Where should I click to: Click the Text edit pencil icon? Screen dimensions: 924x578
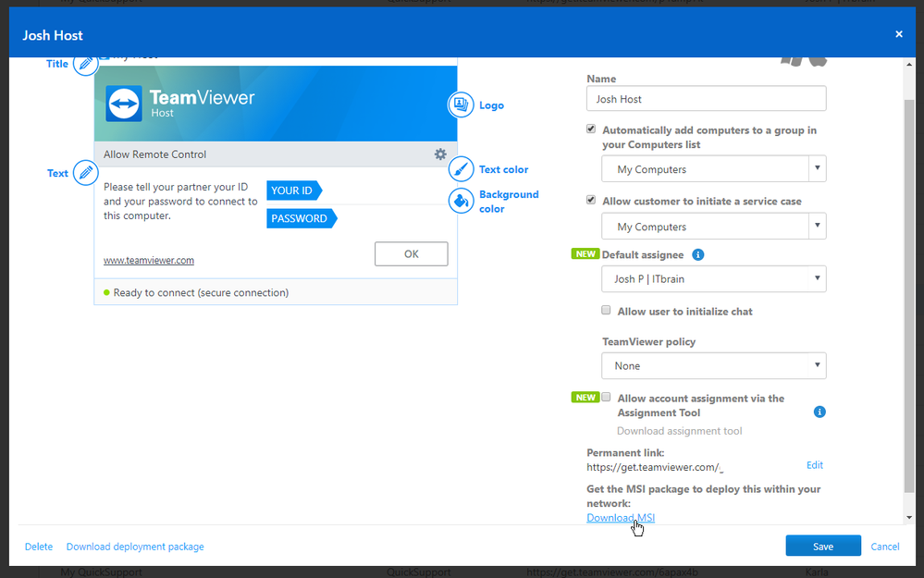click(x=85, y=173)
